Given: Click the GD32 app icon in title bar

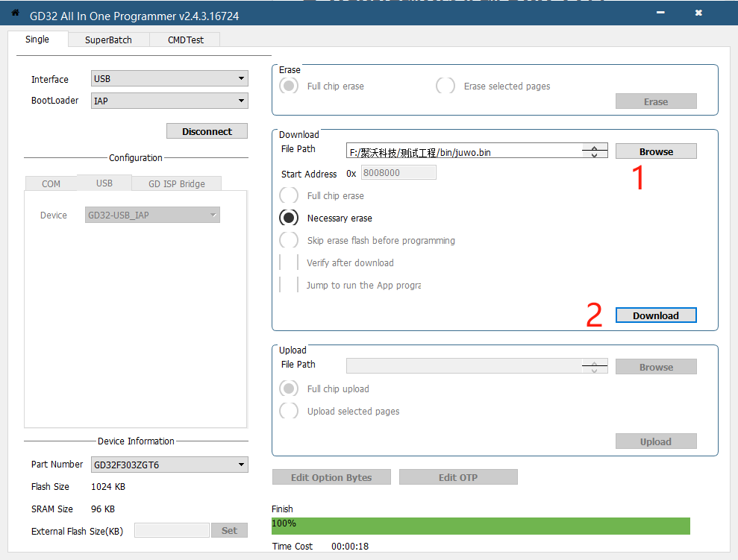Looking at the screenshot, I should (15, 13).
